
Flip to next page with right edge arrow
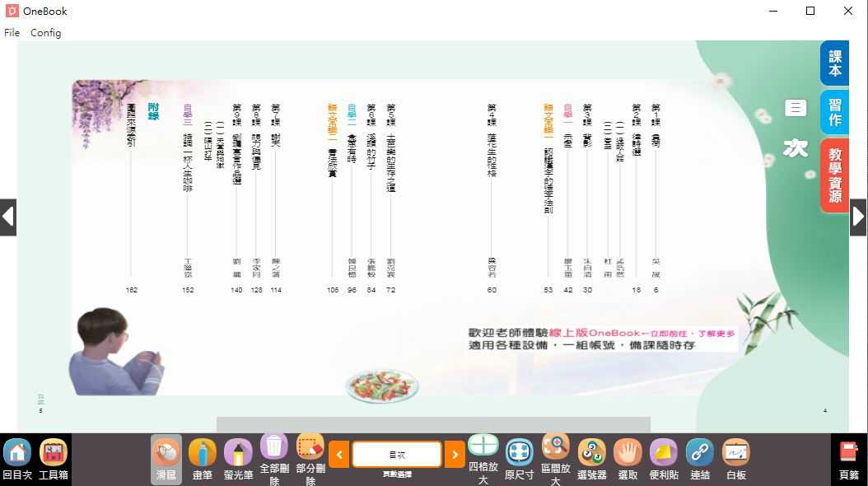point(859,217)
